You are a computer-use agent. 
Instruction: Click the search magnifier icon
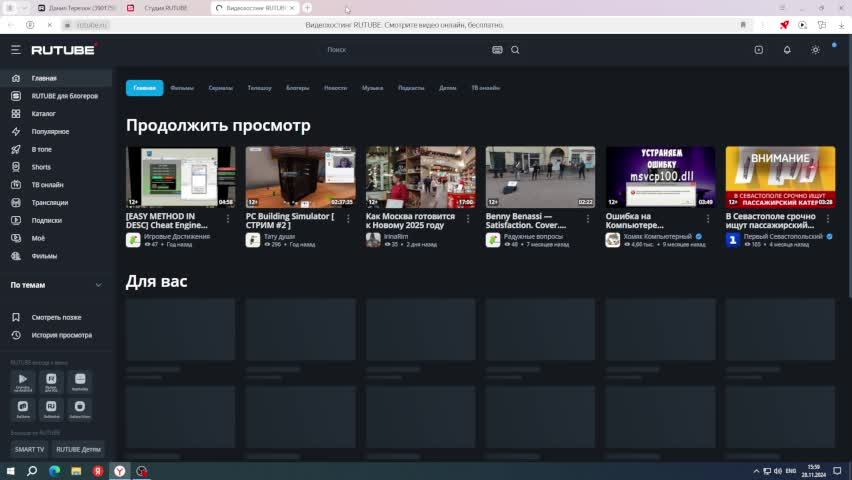click(515, 49)
